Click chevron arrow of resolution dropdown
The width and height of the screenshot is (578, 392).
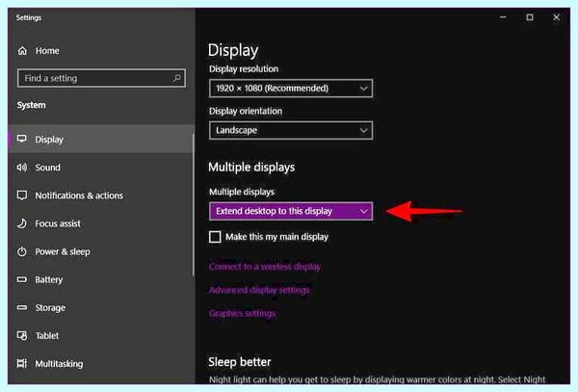click(x=364, y=89)
